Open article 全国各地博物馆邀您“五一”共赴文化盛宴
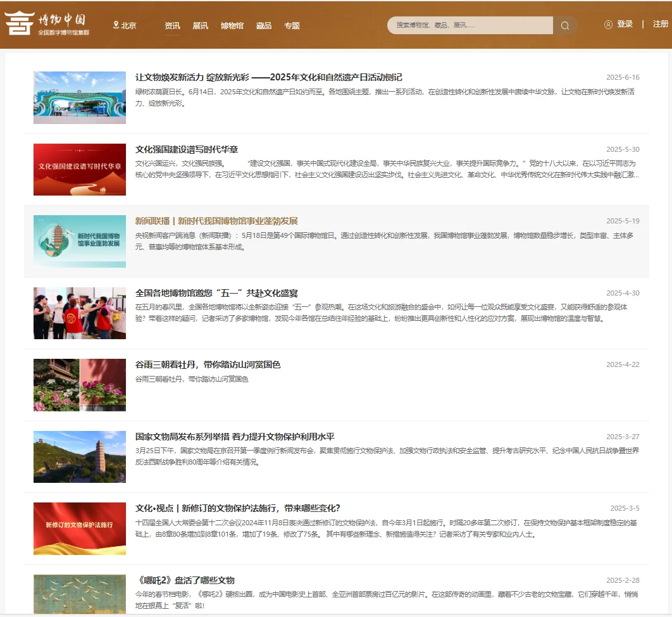The width and height of the screenshot is (672, 617). (216, 294)
